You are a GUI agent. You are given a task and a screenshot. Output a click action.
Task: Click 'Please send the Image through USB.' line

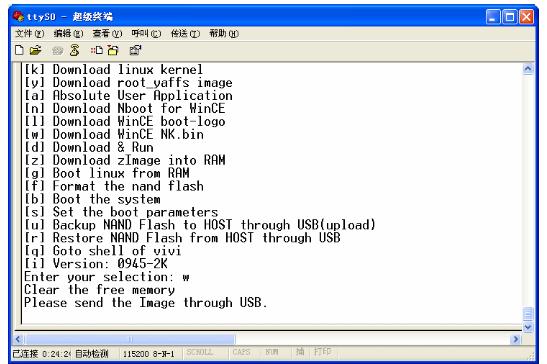[x=146, y=303]
